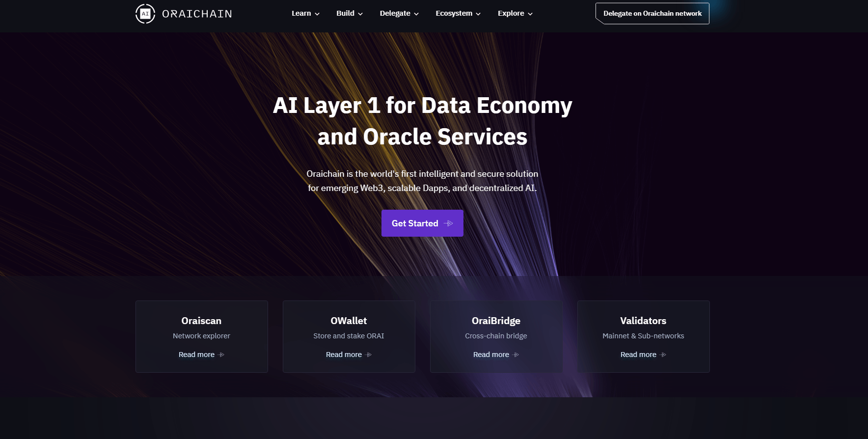Viewport: 868px width, 439px height.
Task: Click the 'Network explorer' text
Action: point(201,336)
